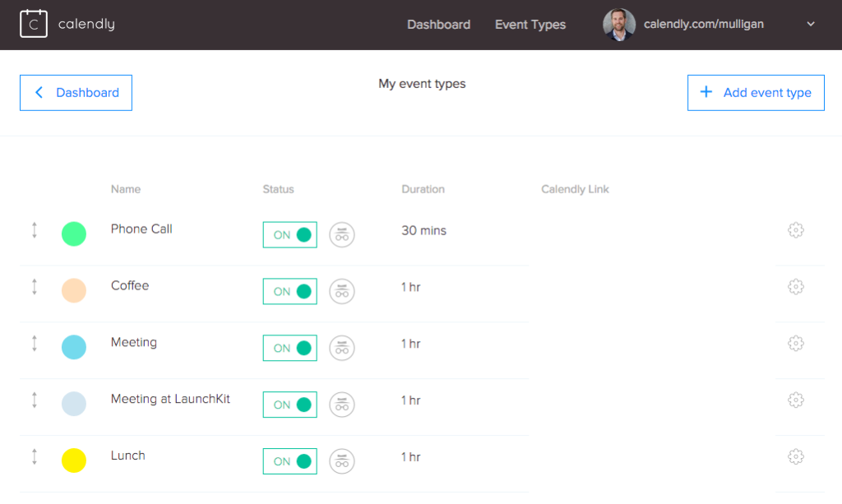The image size is (842, 504).
Task: Click the Calendly calendar logo icon
Action: tap(33, 24)
